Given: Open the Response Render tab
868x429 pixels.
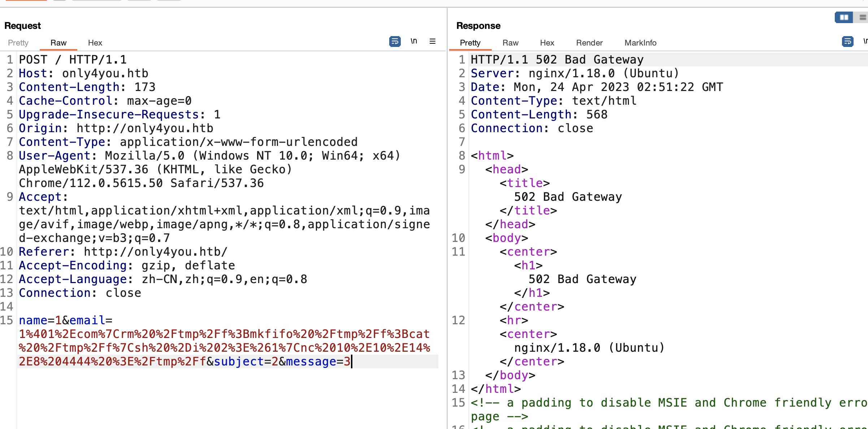Looking at the screenshot, I should pyautogui.click(x=589, y=43).
